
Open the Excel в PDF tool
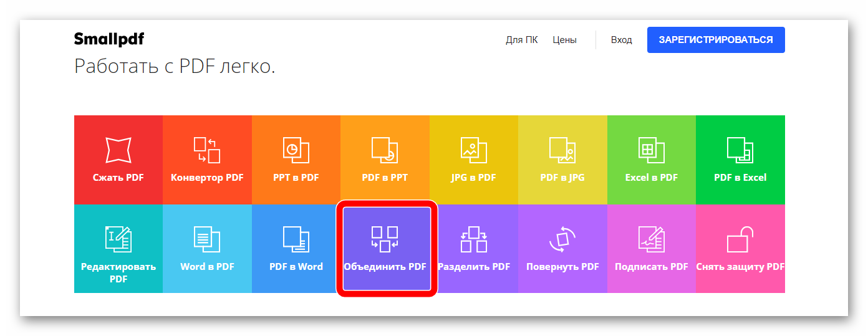tap(651, 160)
